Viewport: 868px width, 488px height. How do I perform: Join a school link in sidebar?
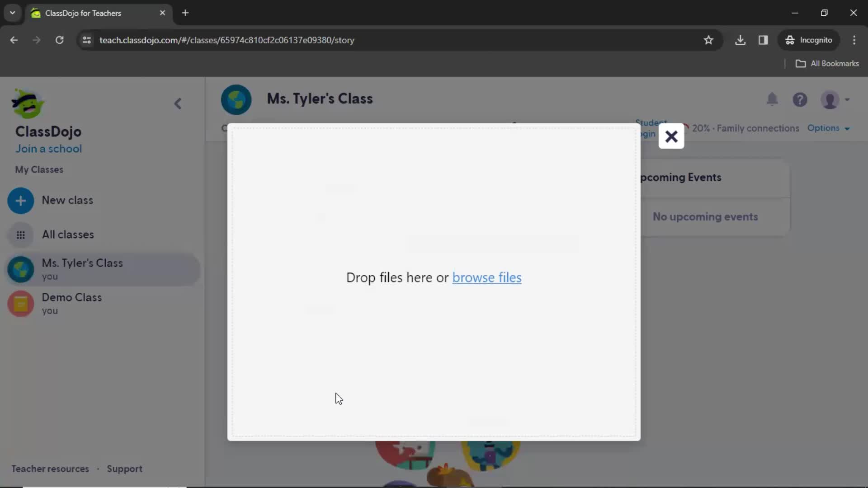pos(48,148)
